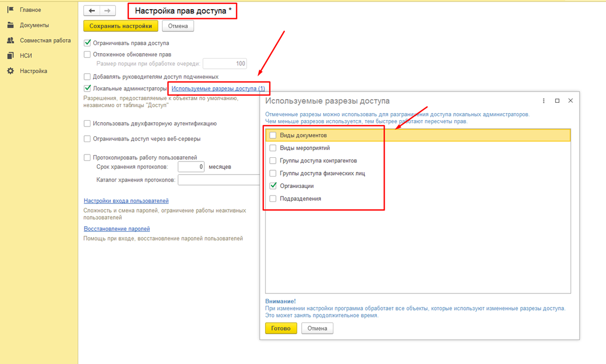Screen dimensions: 606x364
Task: Open the Документы section
Action: point(34,25)
